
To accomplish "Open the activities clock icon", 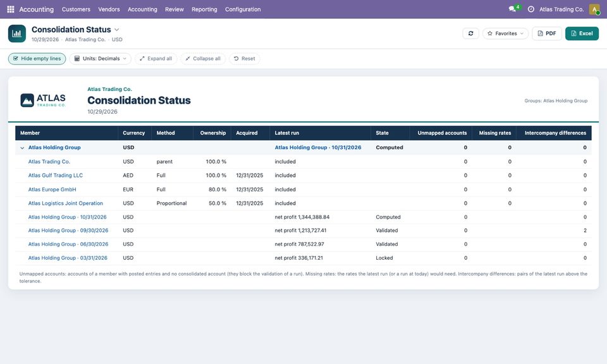I will click(530, 9).
